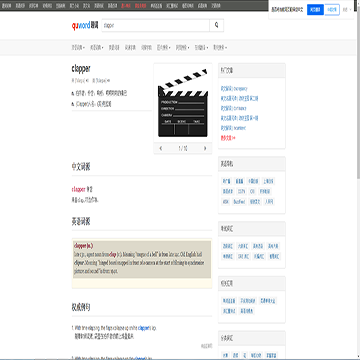The height and width of the screenshot is (360, 360).
Task: Open the leftmost link in the top dark bar
Action: click(6, 6)
